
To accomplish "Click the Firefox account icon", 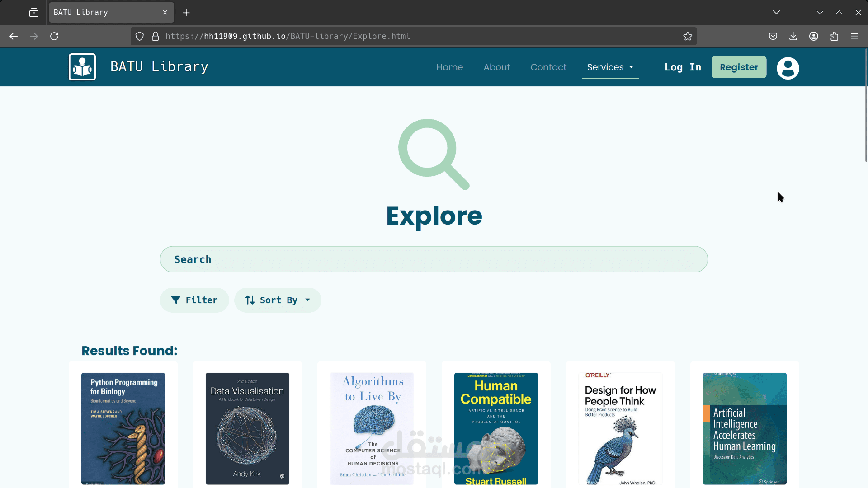I will 814,36.
